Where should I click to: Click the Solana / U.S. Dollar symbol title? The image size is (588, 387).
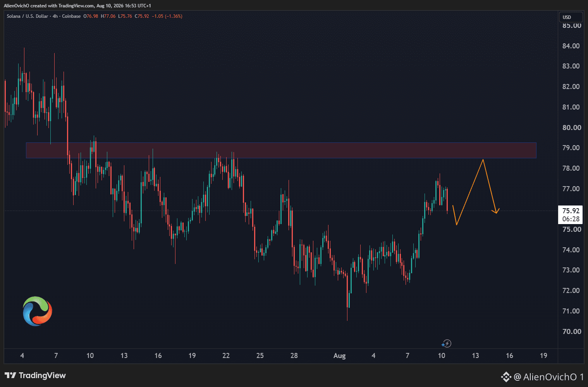pyautogui.click(x=28, y=16)
